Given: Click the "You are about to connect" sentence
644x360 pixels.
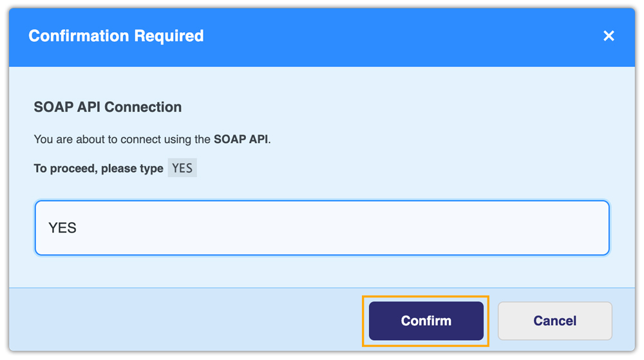Looking at the screenshot, I should [x=122, y=139].
